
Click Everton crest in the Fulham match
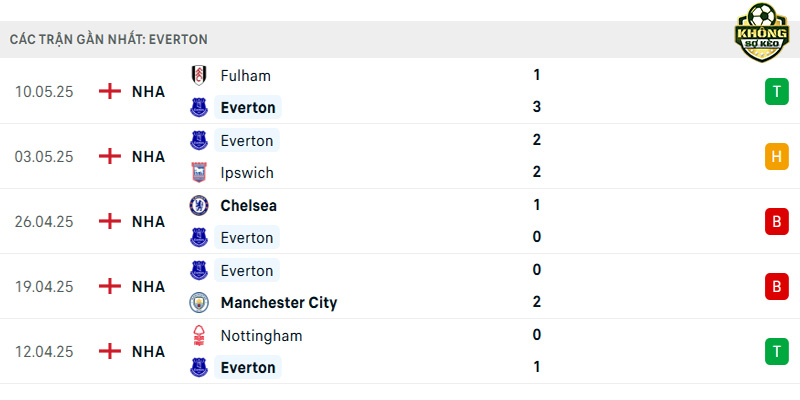(x=198, y=108)
